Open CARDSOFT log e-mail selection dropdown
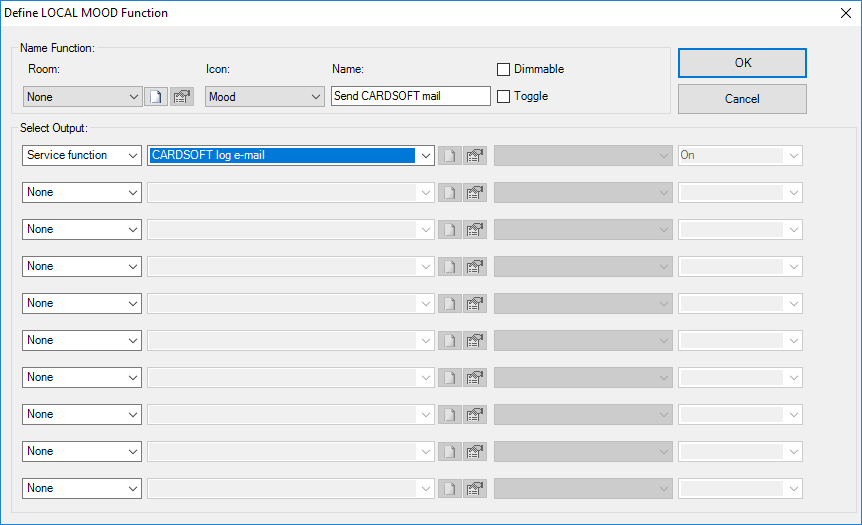 (426, 156)
